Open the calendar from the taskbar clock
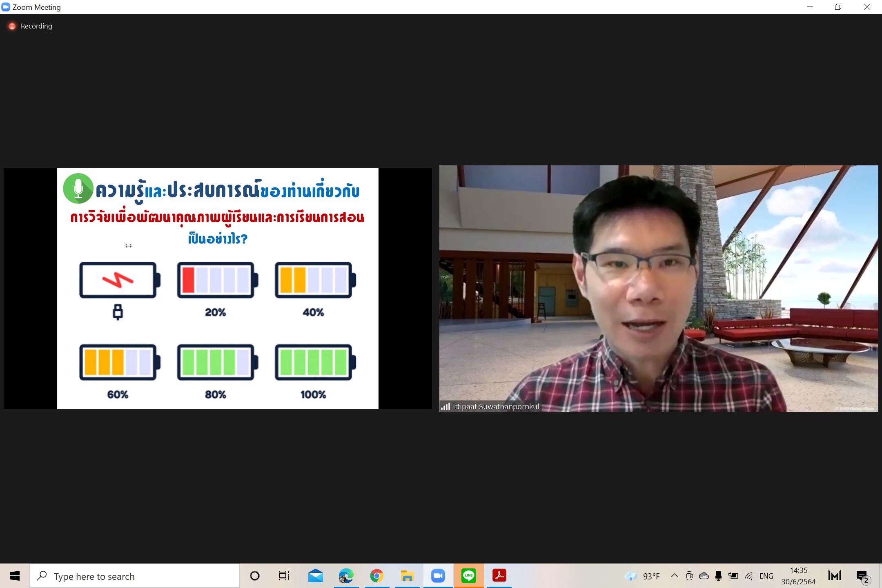 [x=798, y=576]
